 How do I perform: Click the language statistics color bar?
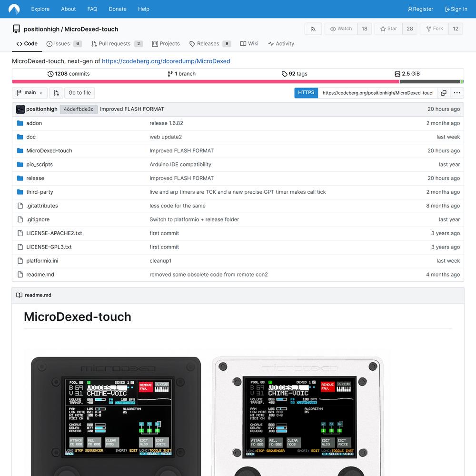pos(238,81)
